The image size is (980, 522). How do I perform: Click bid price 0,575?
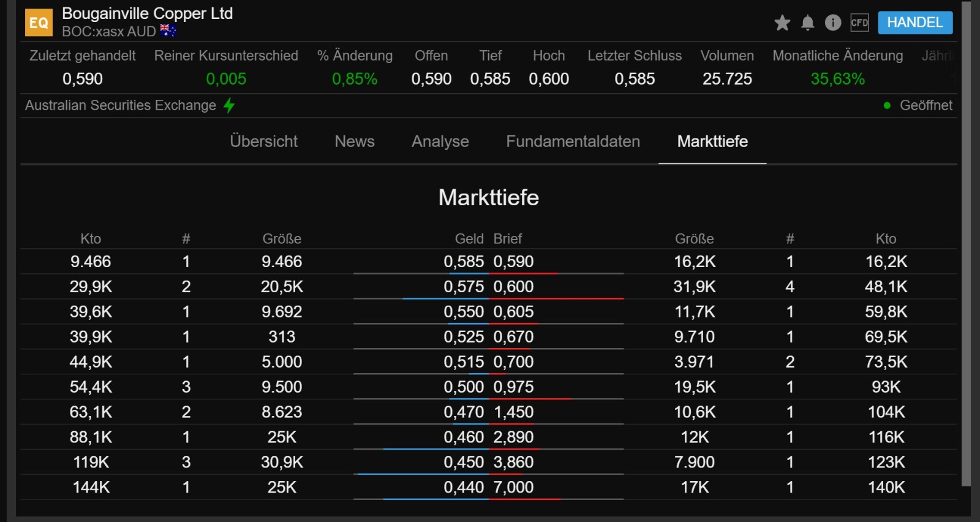(464, 287)
